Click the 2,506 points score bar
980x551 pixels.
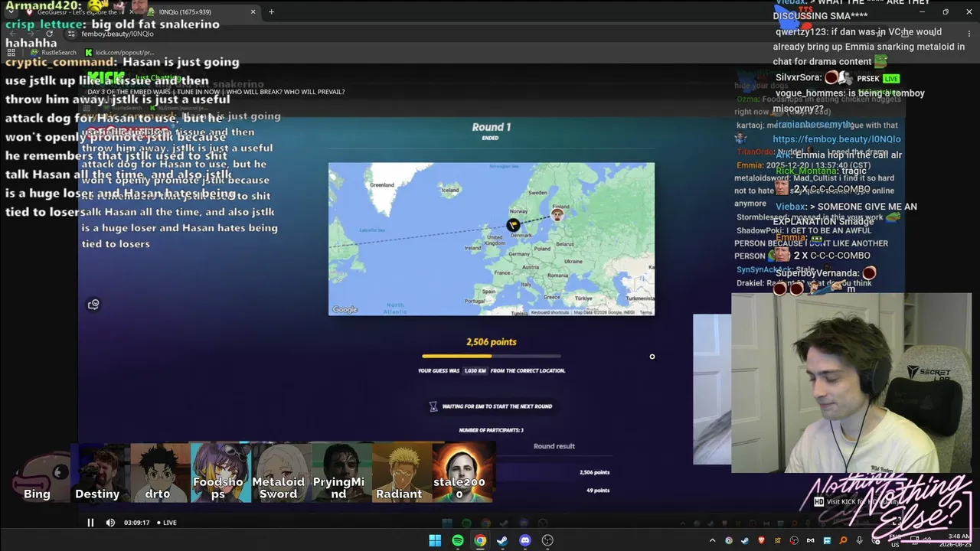pyautogui.click(x=492, y=356)
